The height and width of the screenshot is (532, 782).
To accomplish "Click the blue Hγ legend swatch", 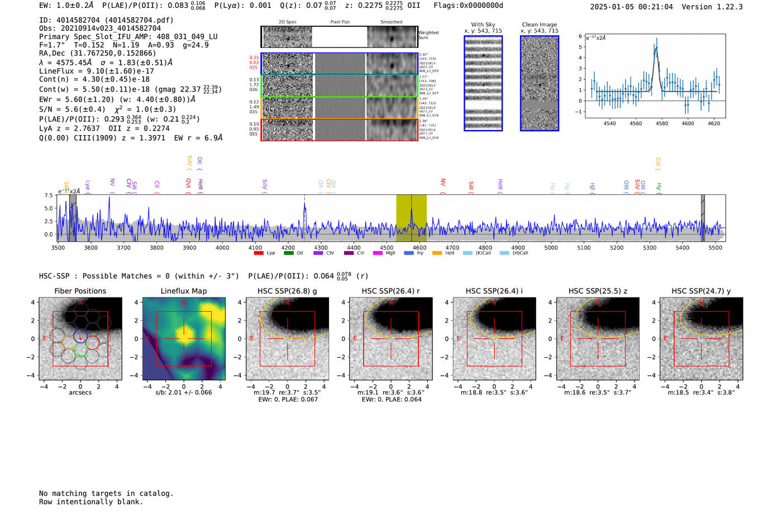I will pyautogui.click(x=409, y=253).
